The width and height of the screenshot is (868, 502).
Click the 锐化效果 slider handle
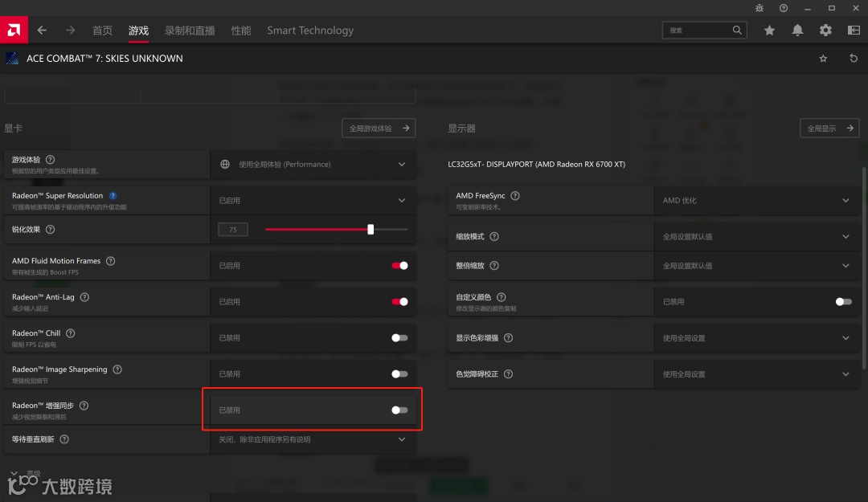point(371,229)
